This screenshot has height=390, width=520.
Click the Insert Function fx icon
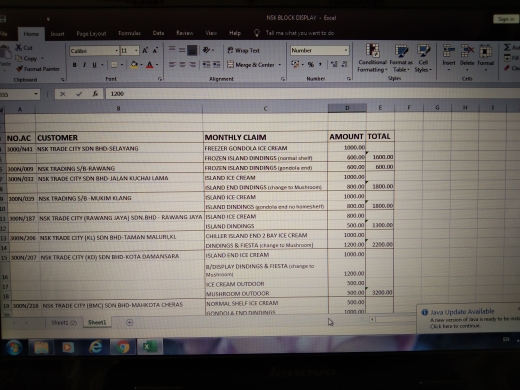95,94
